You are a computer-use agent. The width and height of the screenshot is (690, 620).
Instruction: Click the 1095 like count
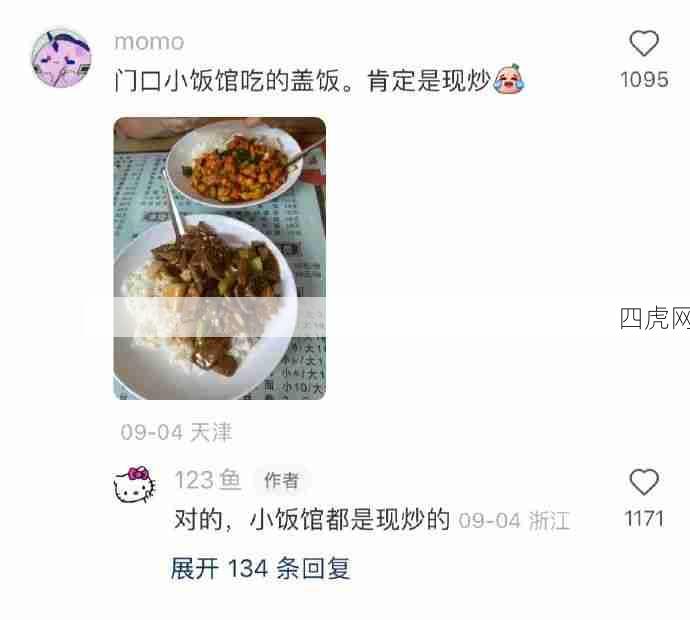tap(644, 80)
